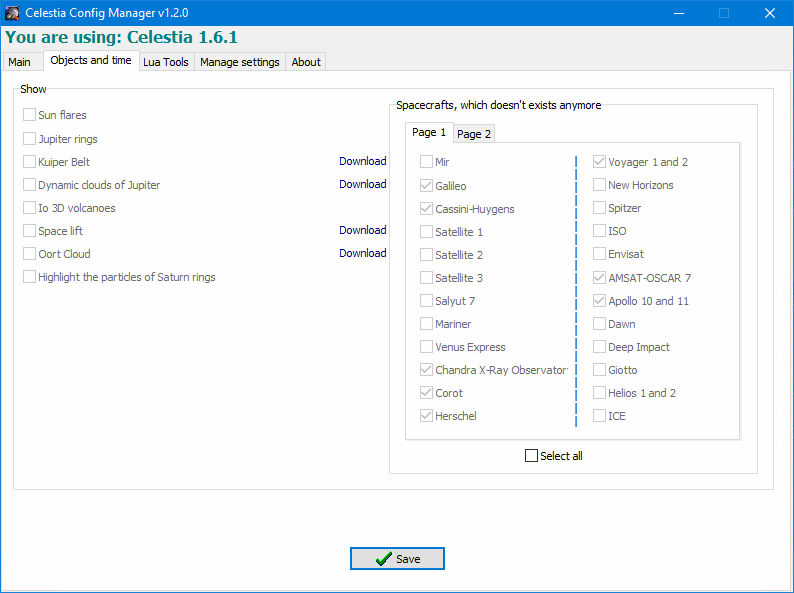Toggle Highlight the particles of Saturn rings
The image size is (794, 593).
pos(29,277)
